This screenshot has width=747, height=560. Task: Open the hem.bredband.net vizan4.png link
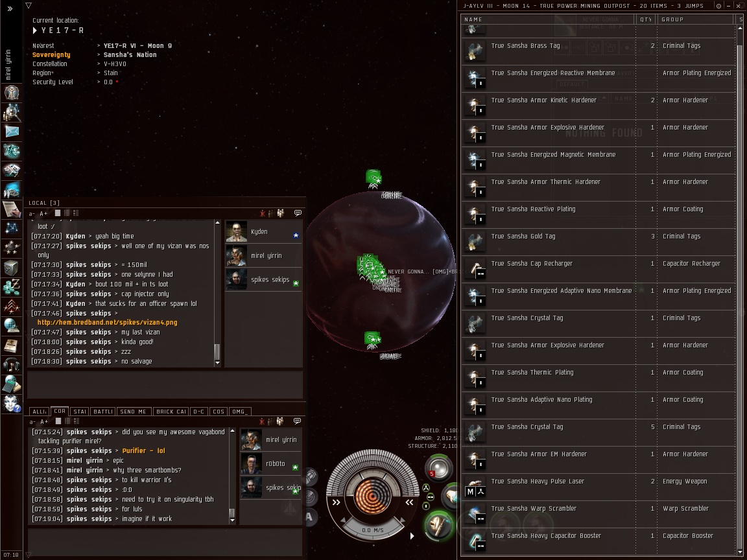107,322
